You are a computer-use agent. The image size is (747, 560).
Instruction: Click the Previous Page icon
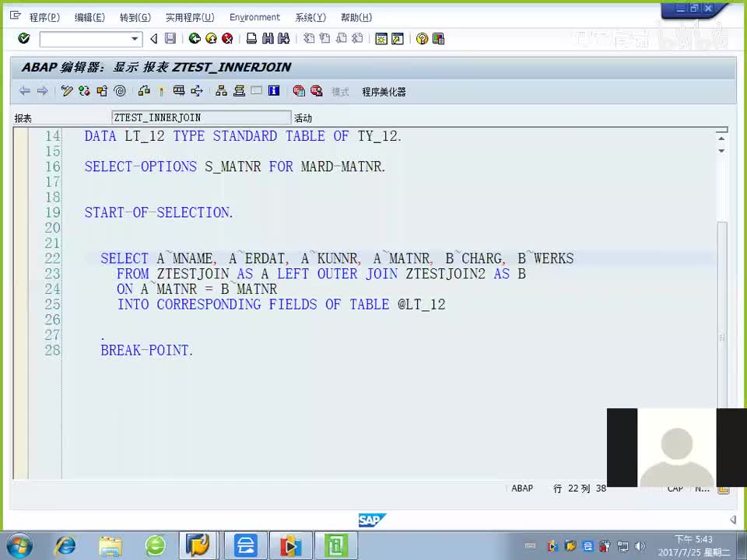(x=325, y=38)
